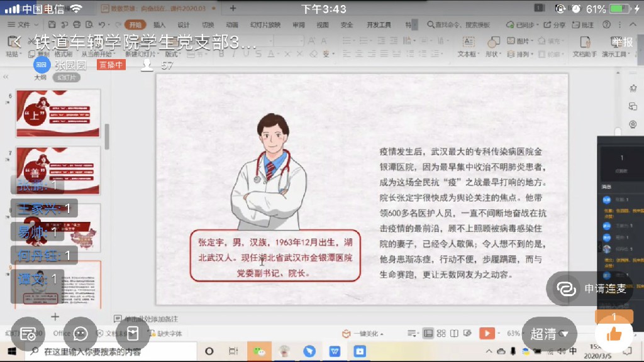Select the 幻灯片放映 ribbon tab

265,25
